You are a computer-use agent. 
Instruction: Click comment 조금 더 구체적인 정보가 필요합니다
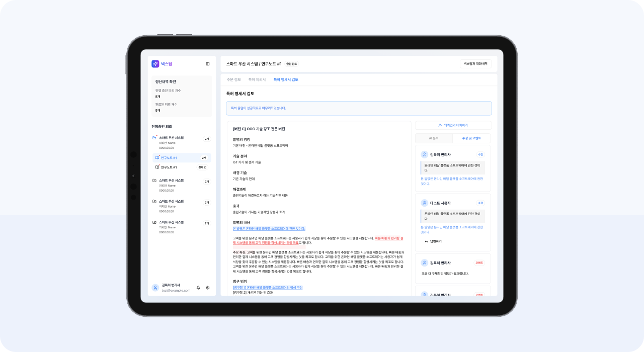click(445, 274)
